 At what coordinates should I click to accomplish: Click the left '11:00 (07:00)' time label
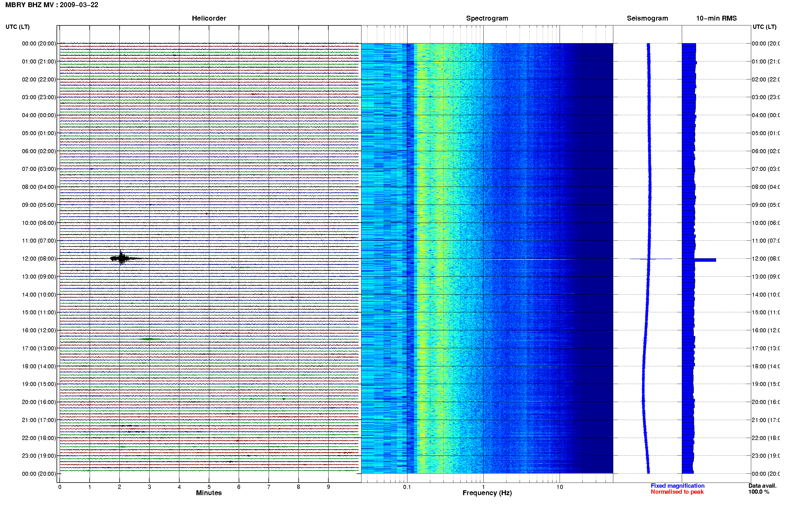[39, 241]
